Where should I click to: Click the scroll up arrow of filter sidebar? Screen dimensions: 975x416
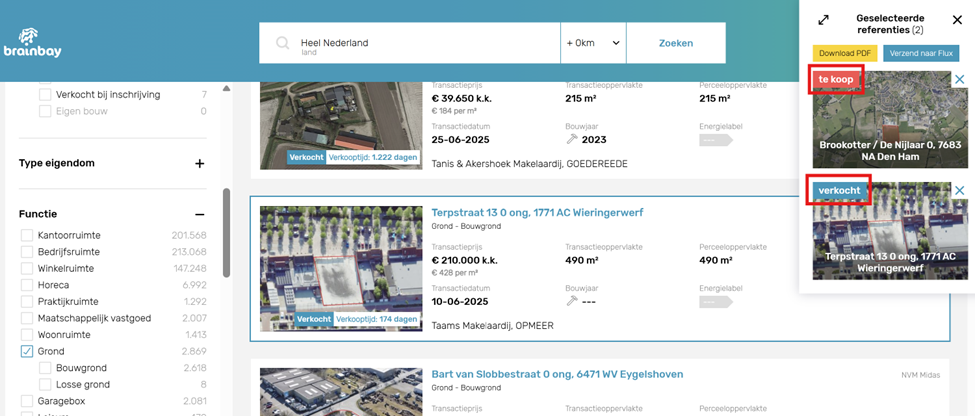point(227,89)
